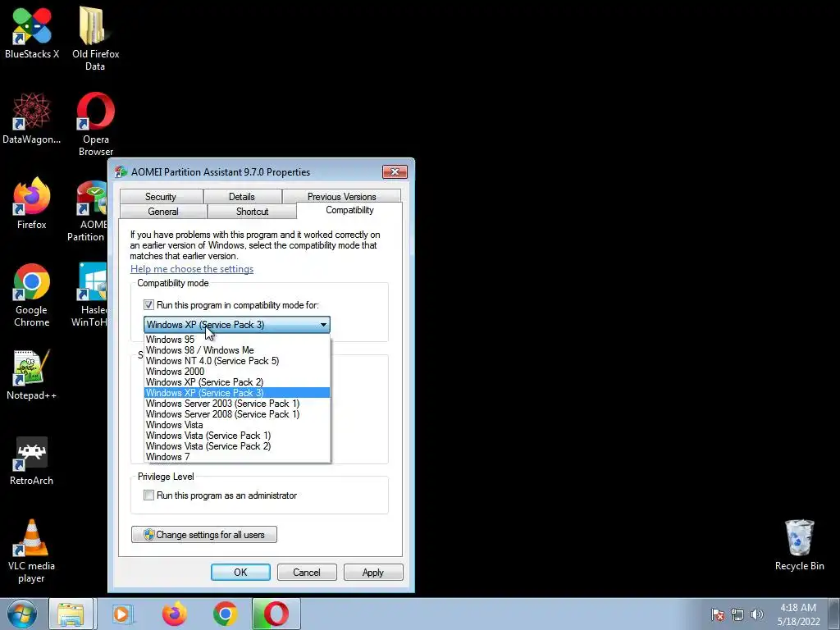Open Old Firefox Data folder

pyautogui.click(x=95, y=38)
